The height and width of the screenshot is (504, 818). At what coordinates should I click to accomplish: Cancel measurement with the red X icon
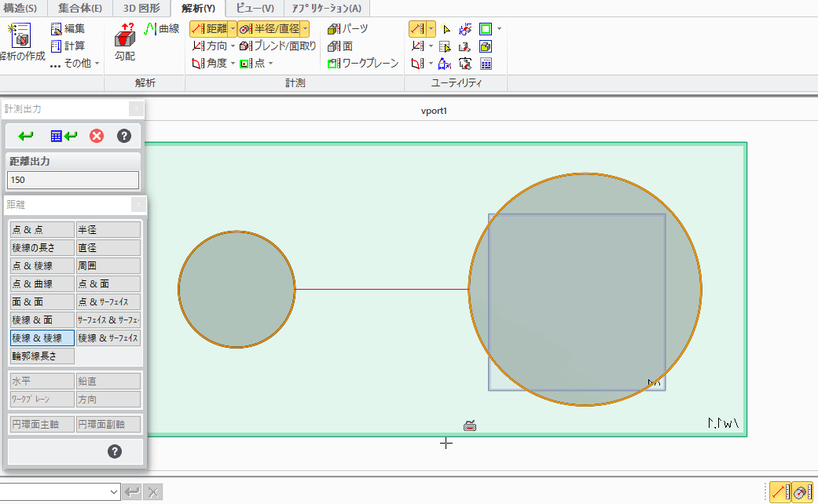[x=96, y=136]
